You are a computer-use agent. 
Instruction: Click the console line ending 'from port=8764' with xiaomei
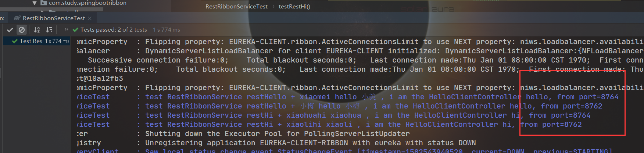tap(347, 97)
